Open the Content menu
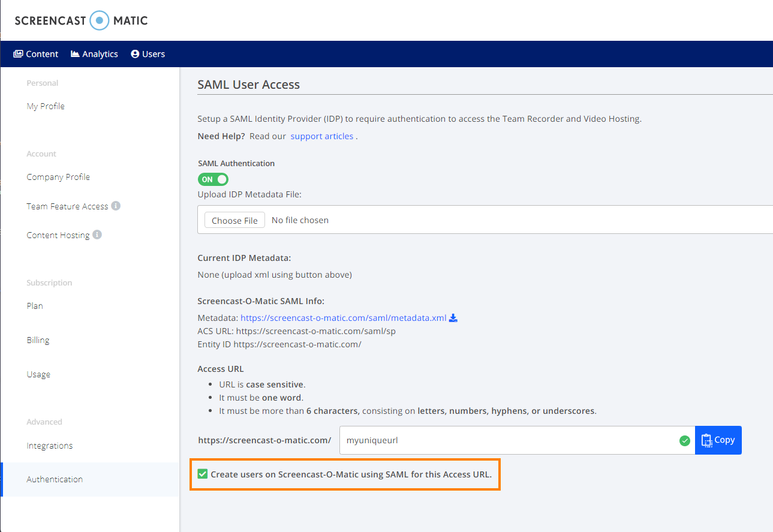 (x=36, y=54)
